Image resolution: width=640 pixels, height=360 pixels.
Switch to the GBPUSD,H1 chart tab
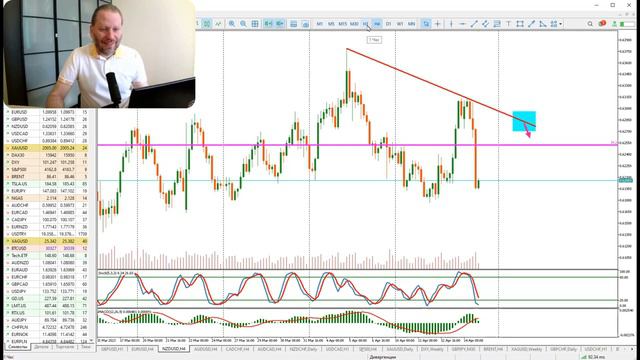coord(112,349)
